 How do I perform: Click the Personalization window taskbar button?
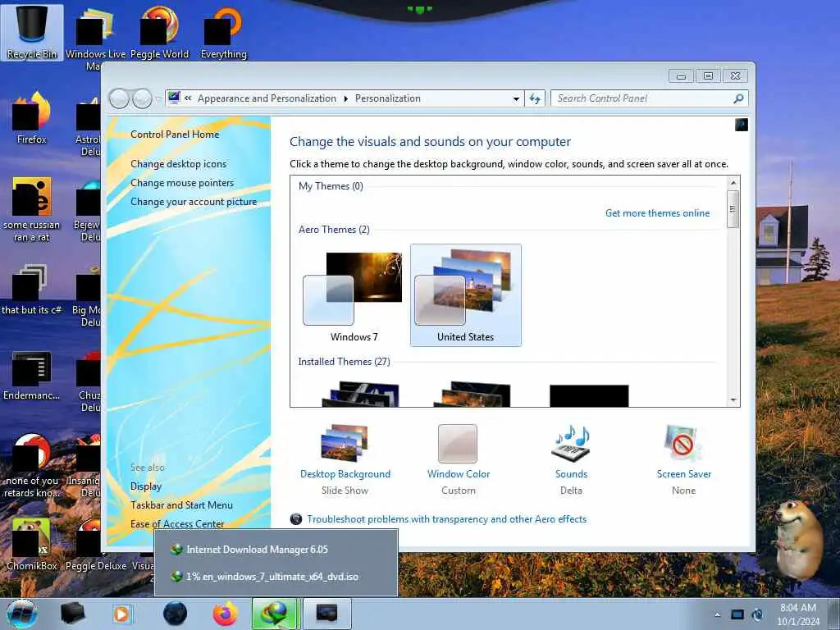[327, 614]
